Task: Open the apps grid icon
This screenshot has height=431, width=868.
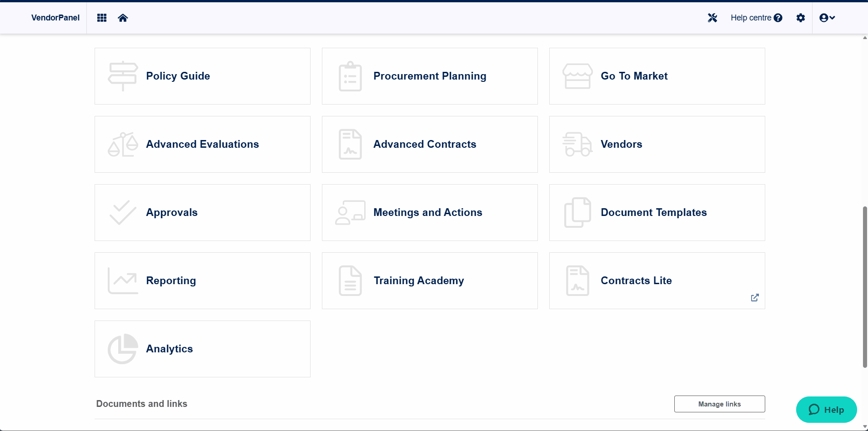Action: coord(102,18)
